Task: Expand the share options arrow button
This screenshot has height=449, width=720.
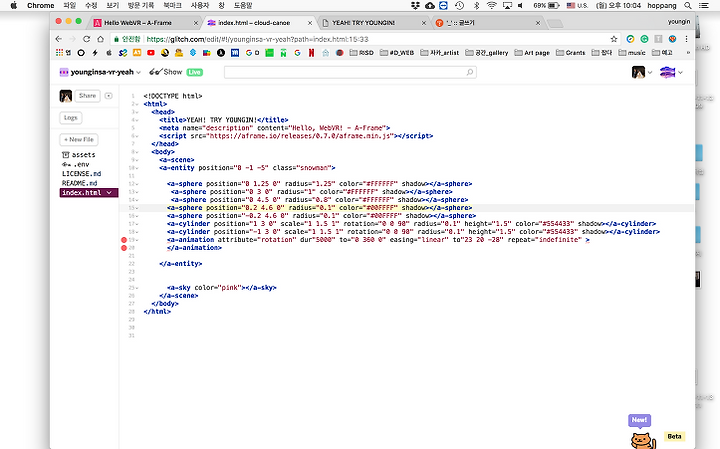Action: pyautogui.click(x=108, y=96)
